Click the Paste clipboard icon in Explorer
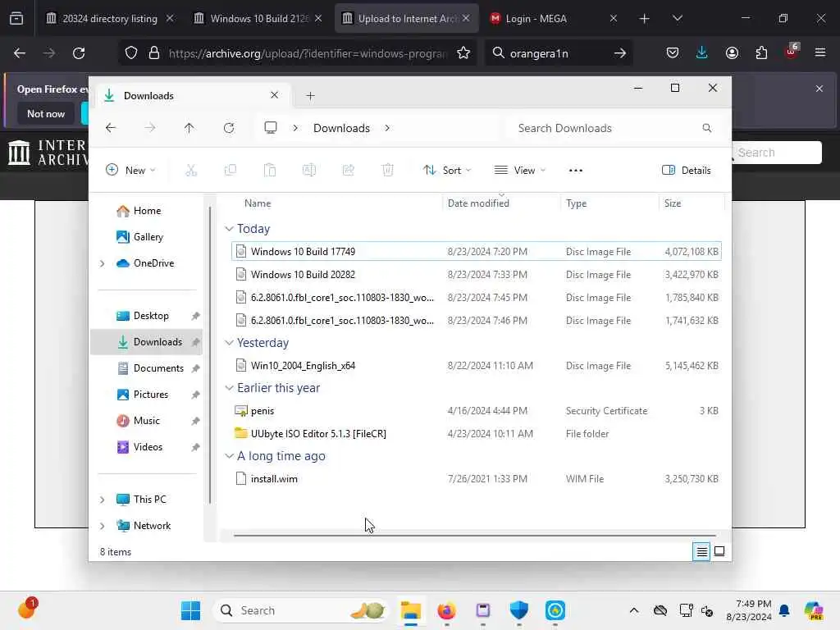Screen dimensions: 840x630 tap(269, 171)
